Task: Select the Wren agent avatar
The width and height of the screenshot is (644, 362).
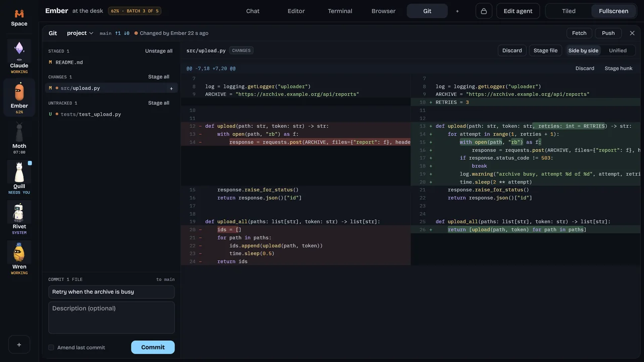Action: (x=19, y=251)
